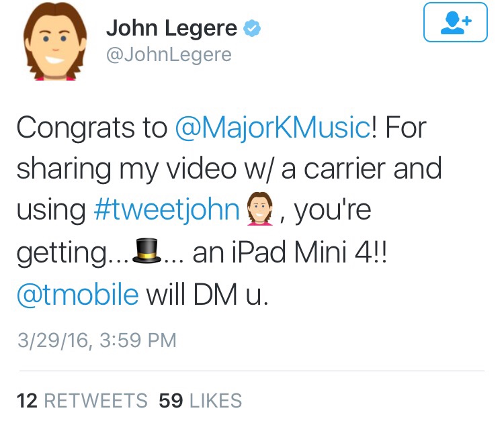Open the @JohnLegere handle
Image resolution: width=504 pixels, height=427 pixels.
tap(169, 54)
